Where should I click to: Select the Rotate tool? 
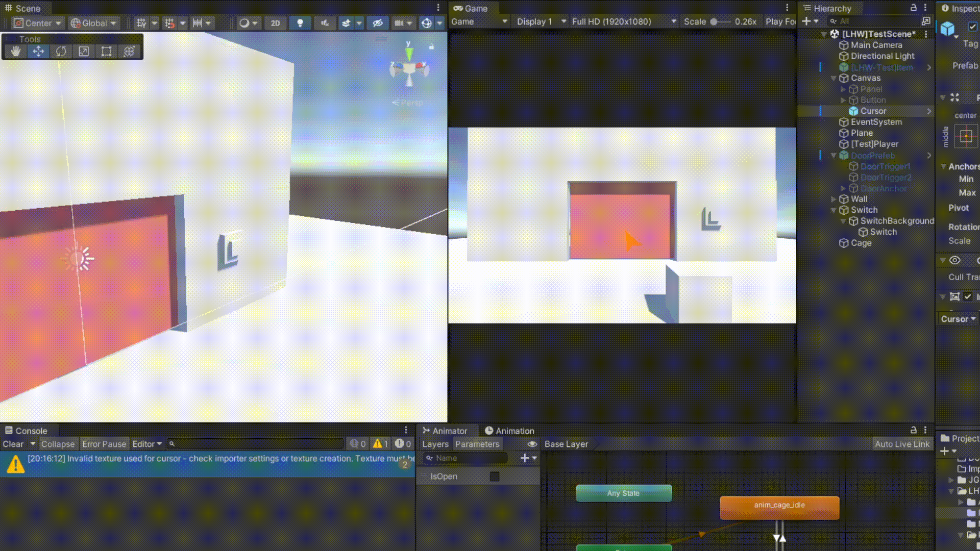(61, 52)
